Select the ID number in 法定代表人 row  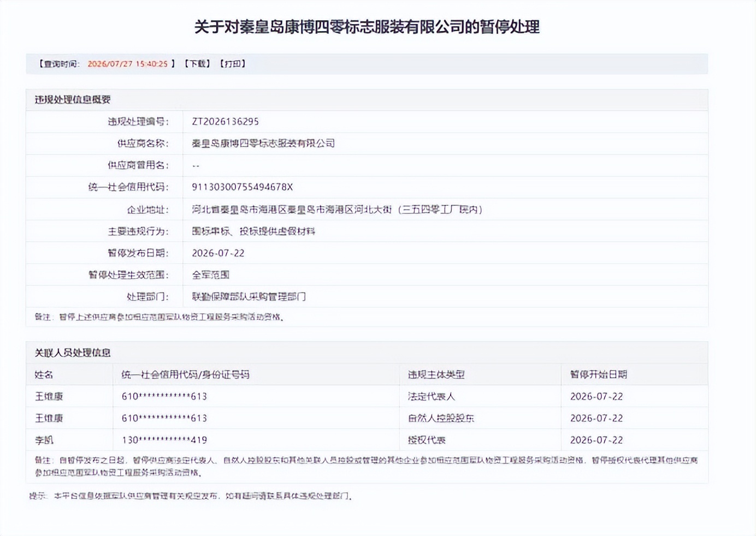tap(164, 396)
